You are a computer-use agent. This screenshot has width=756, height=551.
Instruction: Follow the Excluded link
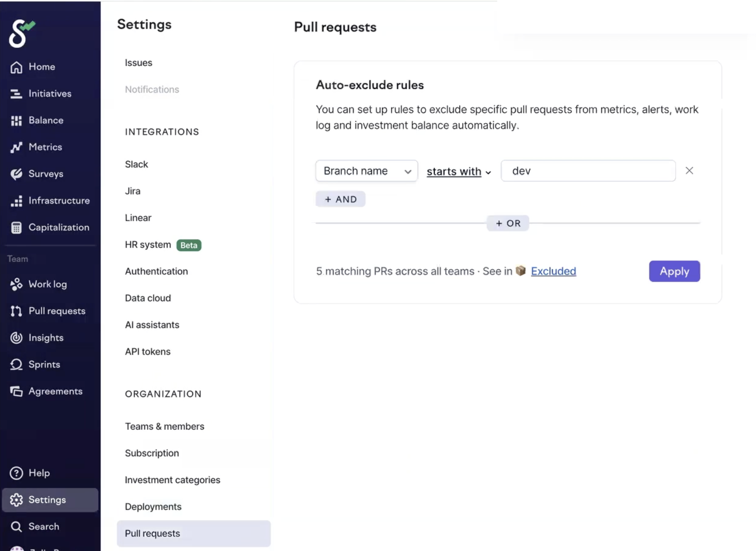[553, 271]
